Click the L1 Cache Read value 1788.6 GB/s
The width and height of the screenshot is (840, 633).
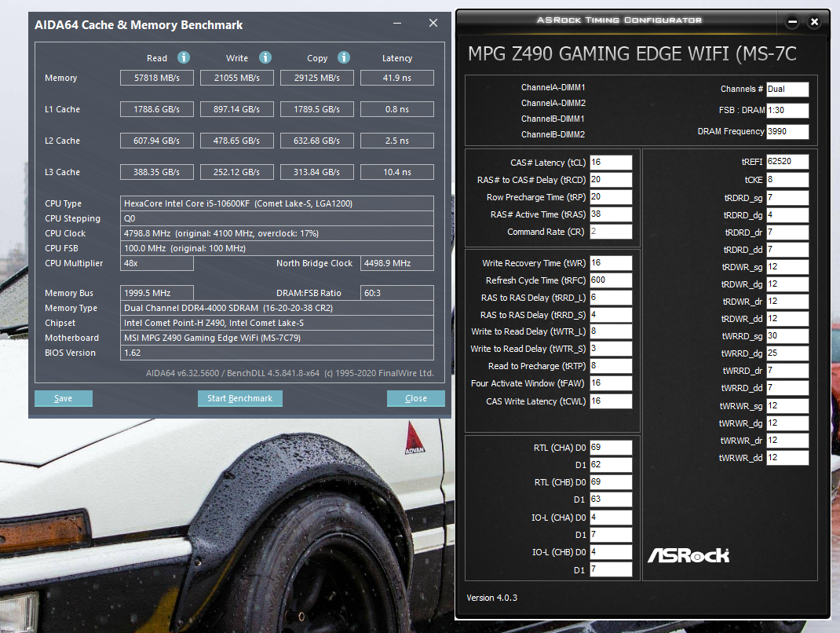click(156, 109)
